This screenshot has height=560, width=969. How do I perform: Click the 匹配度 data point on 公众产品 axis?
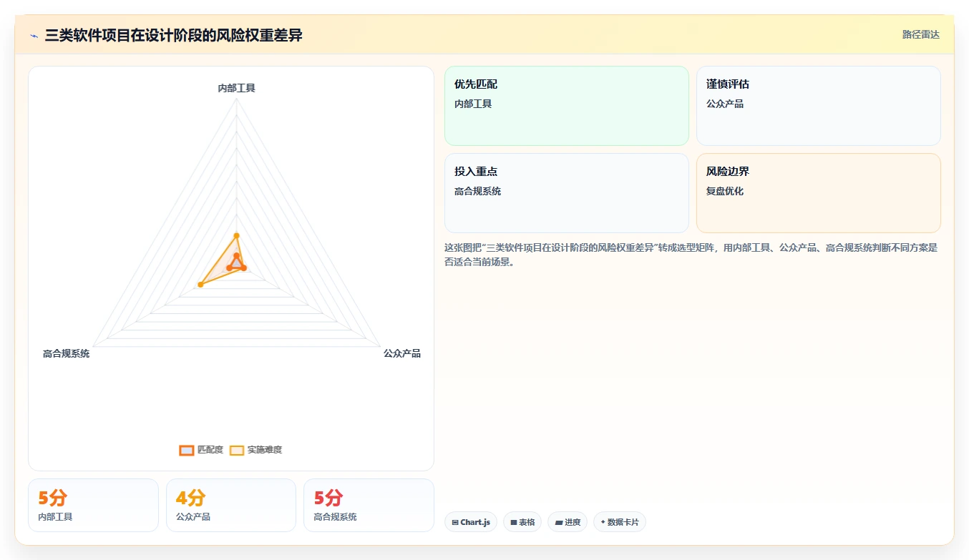(243, 267)
